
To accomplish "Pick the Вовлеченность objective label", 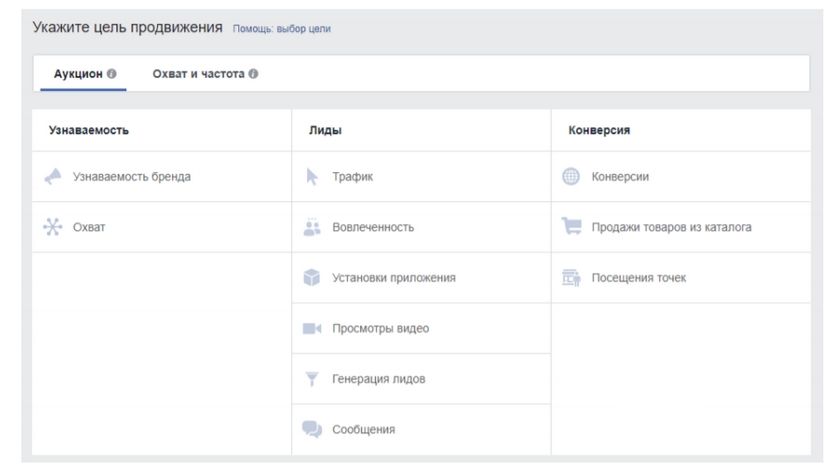I will (x=373, y=227).
